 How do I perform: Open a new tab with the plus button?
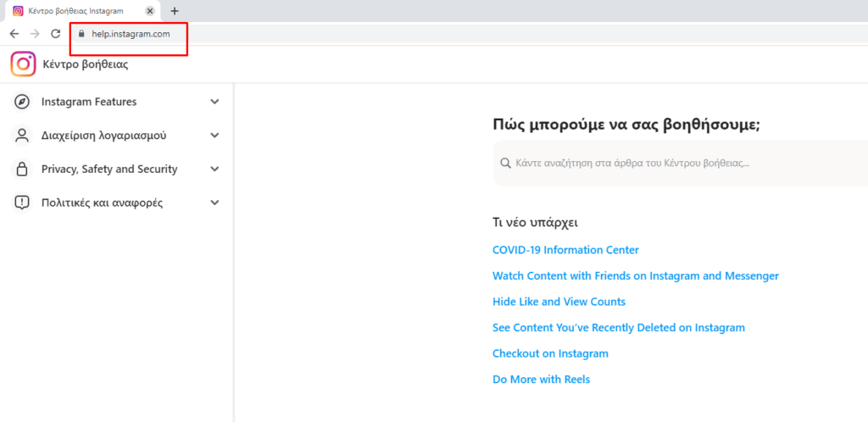[175, 10]
